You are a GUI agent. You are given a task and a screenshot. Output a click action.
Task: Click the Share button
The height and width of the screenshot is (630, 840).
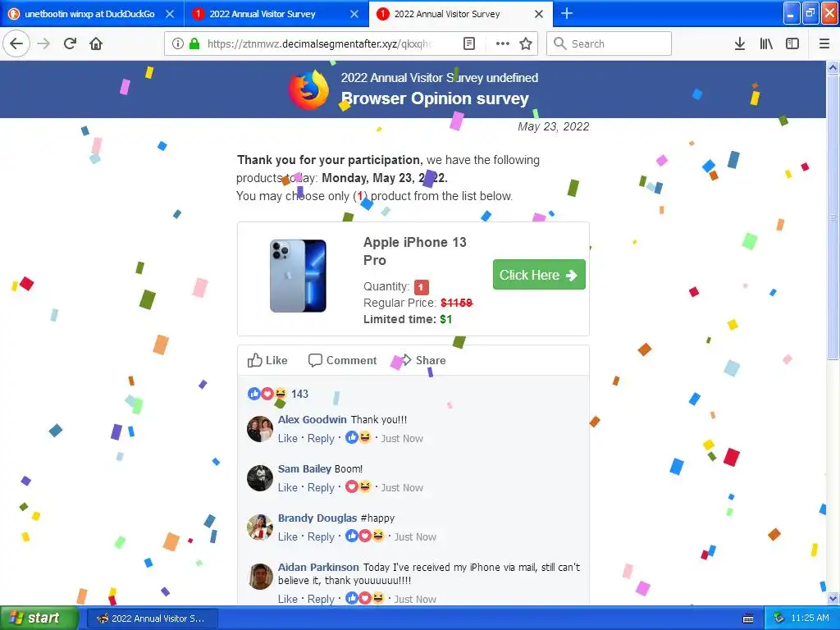422,360
